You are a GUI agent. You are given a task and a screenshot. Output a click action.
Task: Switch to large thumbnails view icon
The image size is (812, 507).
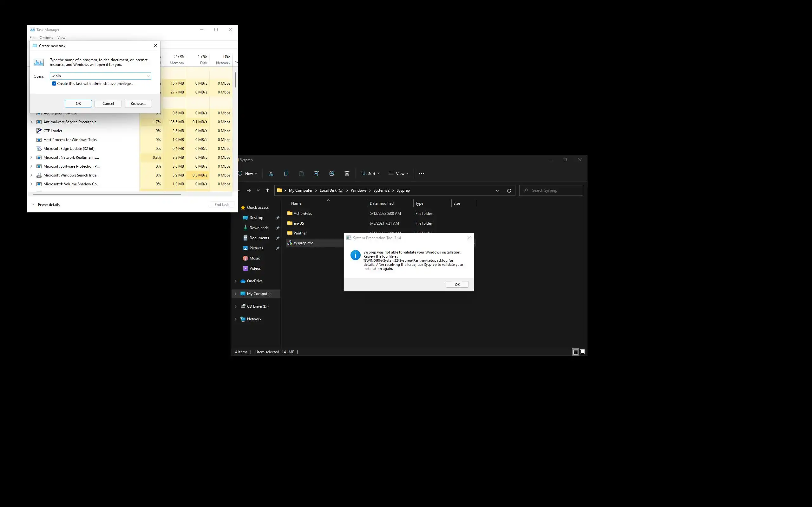(x=582, y=352)
